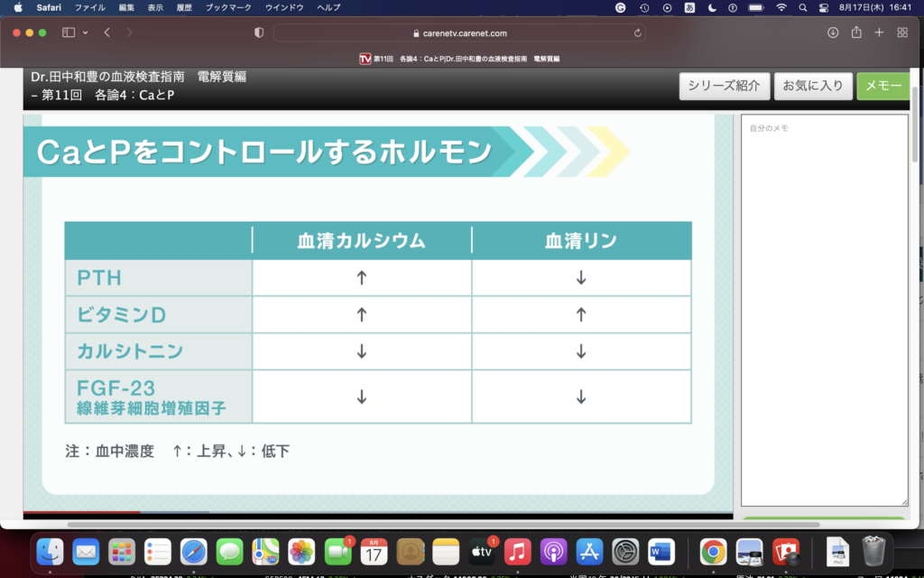Click the お気に入り button
The image size is (924, 578).
click(812, 86)
